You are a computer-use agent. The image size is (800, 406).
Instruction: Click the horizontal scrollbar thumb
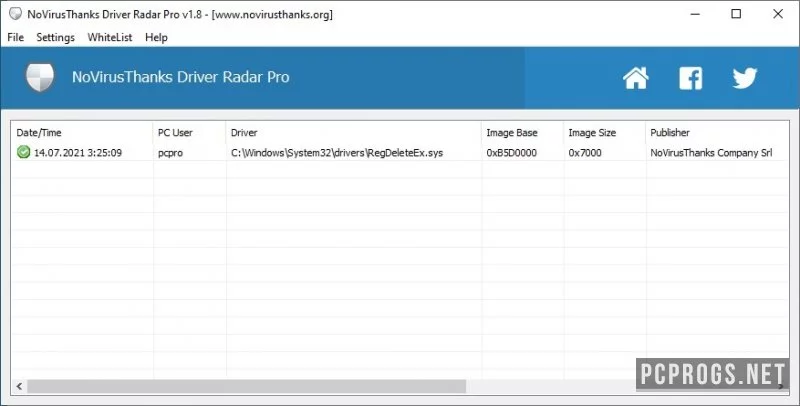click(246, 386)
